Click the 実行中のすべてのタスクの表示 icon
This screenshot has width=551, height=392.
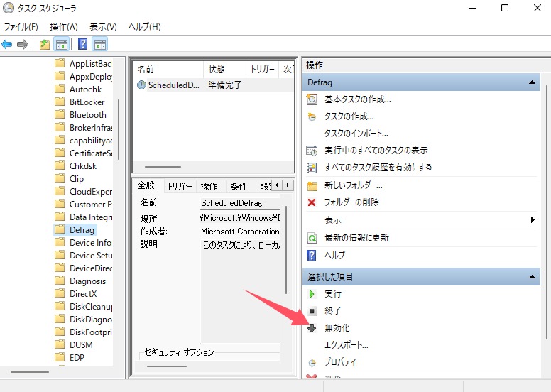(312, 151)
